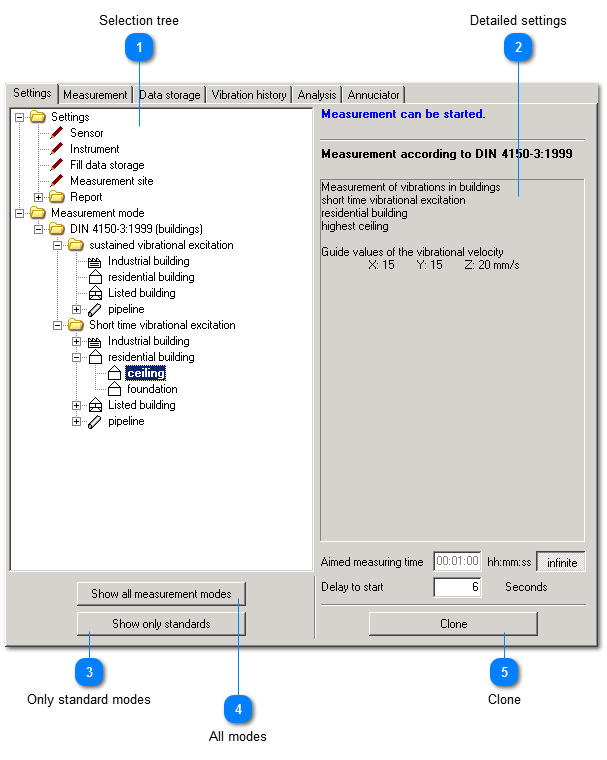Switch to the Vibration history tab
The image size is (607, 760).
pos(248,95)
